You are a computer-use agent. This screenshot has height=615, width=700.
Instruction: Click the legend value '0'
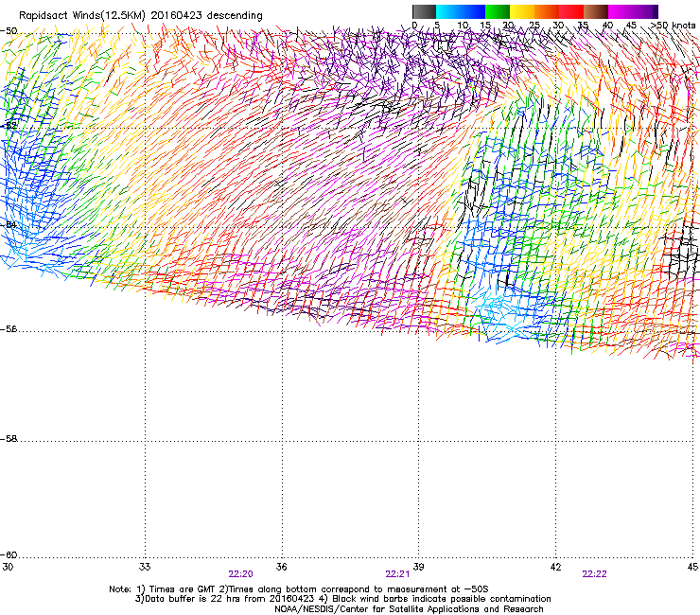(414, 25)
